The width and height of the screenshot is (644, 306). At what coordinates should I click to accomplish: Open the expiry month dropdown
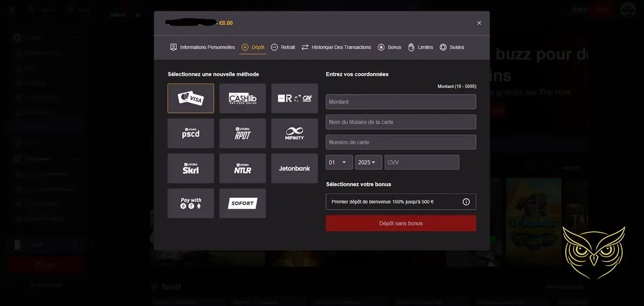pos(339,162)
